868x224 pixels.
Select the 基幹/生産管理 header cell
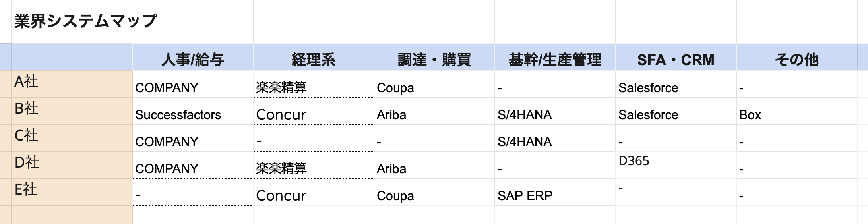[x=555, y=60]
